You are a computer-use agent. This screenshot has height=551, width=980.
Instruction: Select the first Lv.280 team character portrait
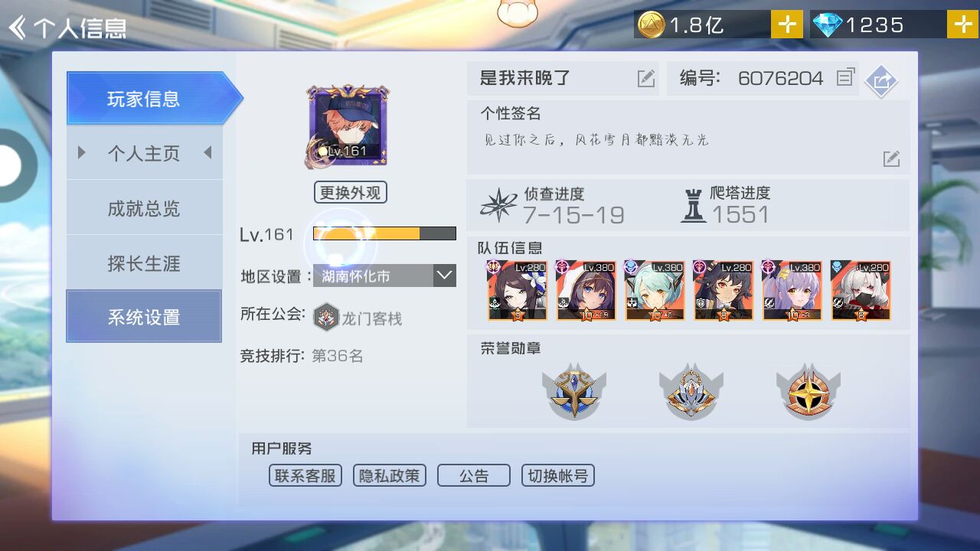tap(518, 290)
